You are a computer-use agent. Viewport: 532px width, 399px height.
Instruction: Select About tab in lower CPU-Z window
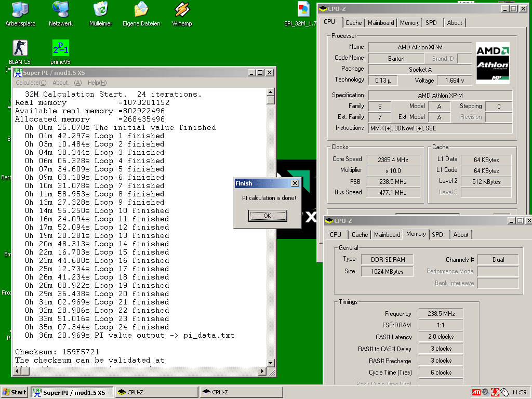(460, 235)
